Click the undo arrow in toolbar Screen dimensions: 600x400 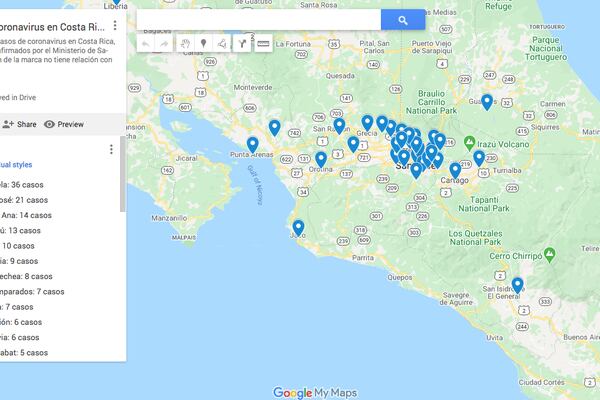coord(146,44)
